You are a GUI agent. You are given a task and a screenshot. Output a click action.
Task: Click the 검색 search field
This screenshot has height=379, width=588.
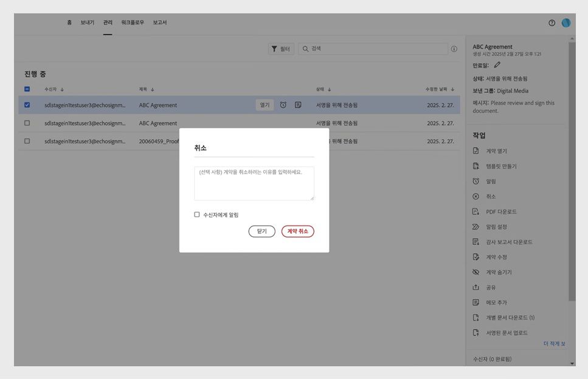click(x=373, y=49)
